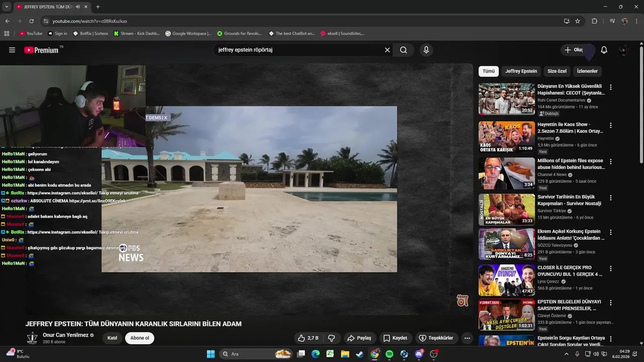
Task: Open Steam from the taskbar
Action: click(359, 354)
